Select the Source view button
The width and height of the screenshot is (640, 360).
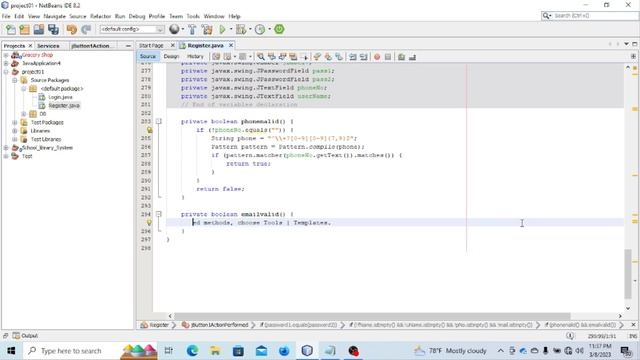(148, 56)
